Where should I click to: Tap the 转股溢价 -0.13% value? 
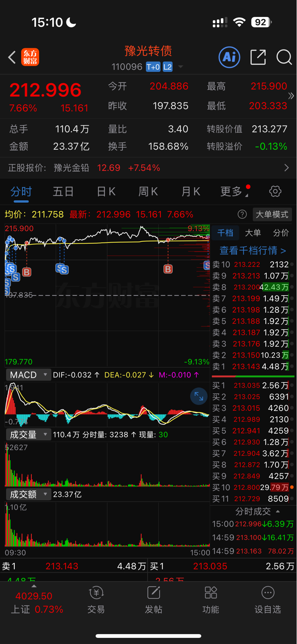271,147
